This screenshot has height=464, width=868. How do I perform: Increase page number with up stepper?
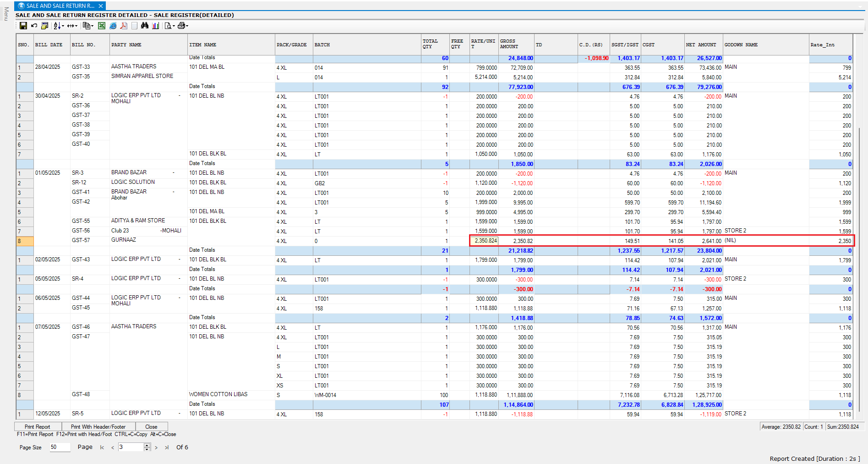[x=147, y=445]
